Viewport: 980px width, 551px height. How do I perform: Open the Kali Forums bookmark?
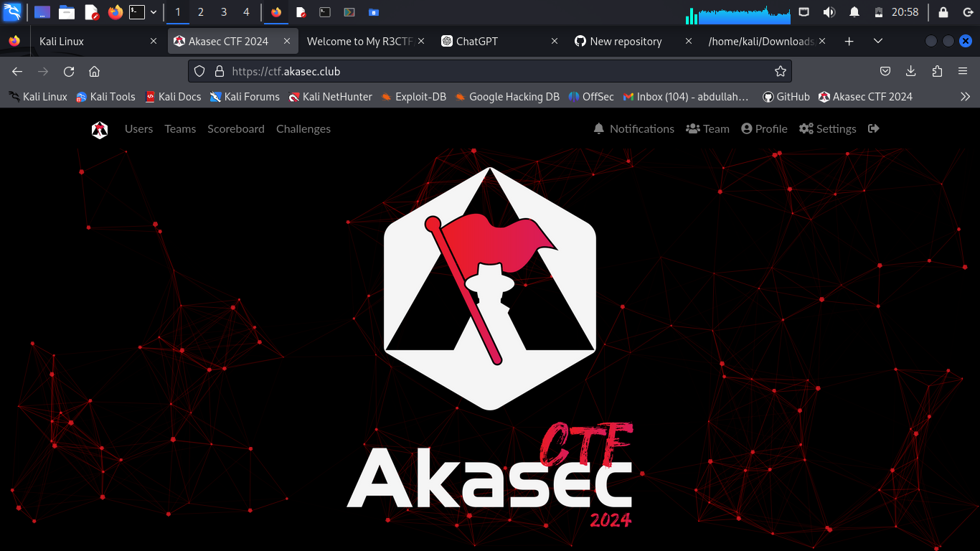click(x=245, y=97)
